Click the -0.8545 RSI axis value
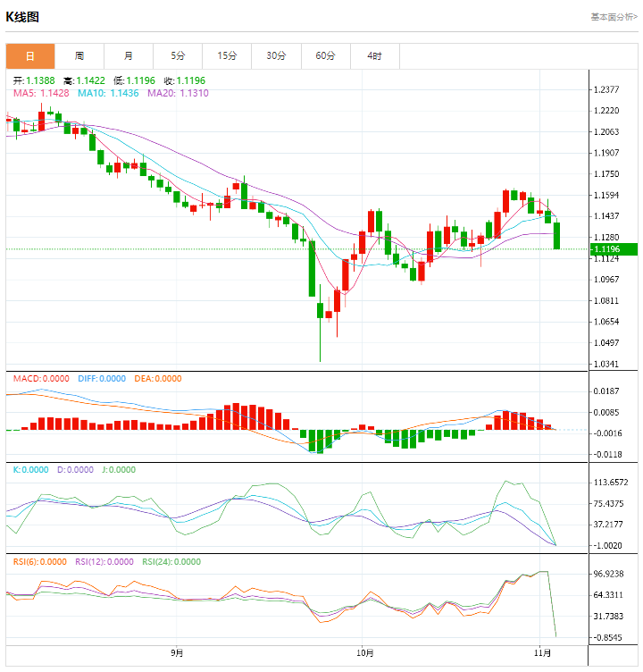The image size is (643, 672). 607,638
